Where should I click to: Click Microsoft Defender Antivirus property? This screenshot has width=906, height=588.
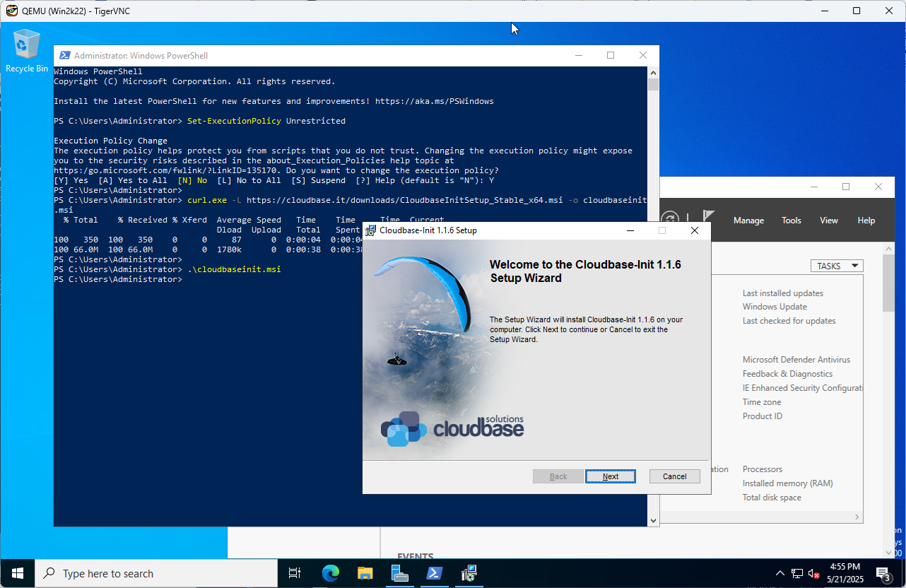796,360
